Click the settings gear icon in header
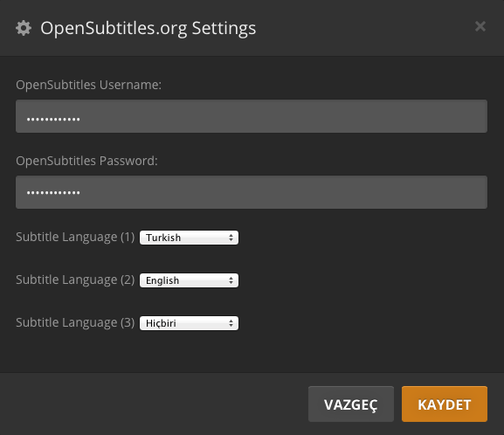 24,28
